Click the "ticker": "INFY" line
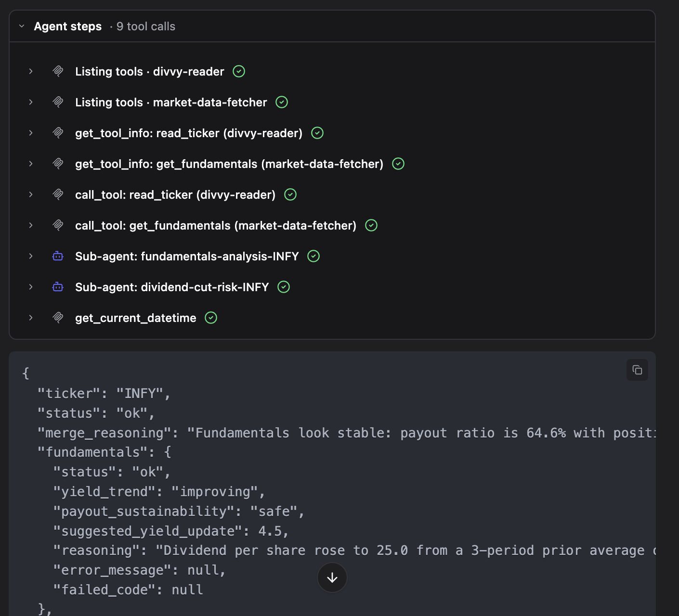This screenshot has height=616, width=679. click(x=104, y=394)
